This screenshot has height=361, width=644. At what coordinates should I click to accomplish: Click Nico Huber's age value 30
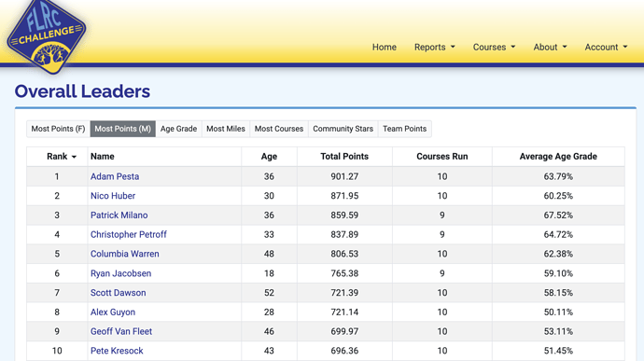pyautogui.click(x=269, y=196)
